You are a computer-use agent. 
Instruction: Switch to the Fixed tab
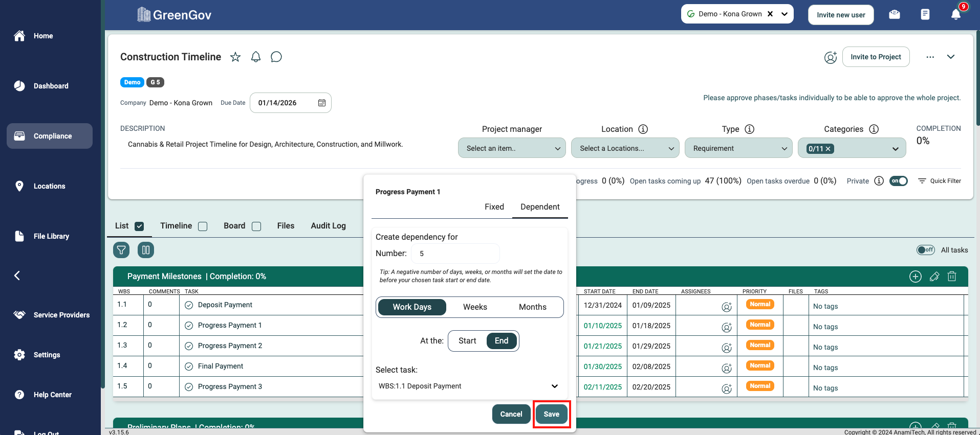tap(494, 207)
